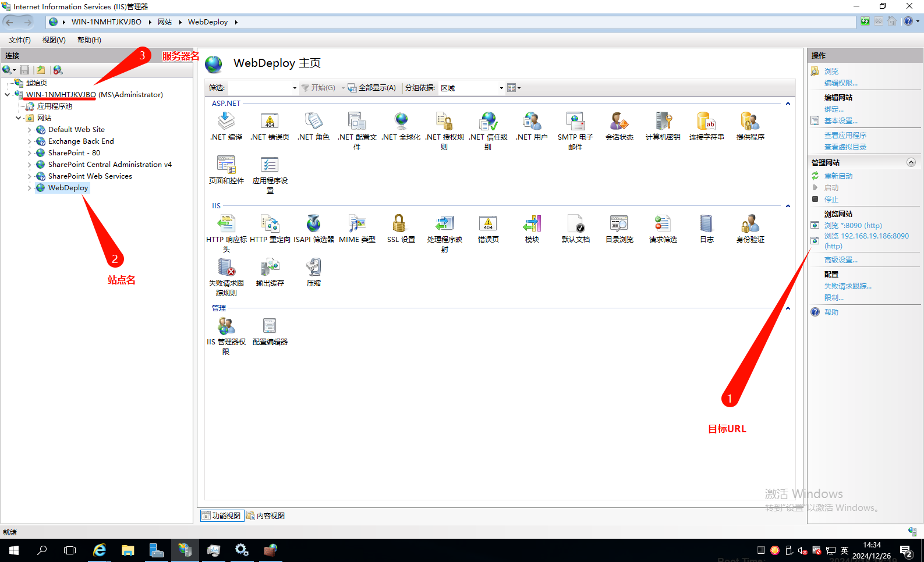Open the .NET 错误页 icon
Screen dimensions: 924x562
270,126
